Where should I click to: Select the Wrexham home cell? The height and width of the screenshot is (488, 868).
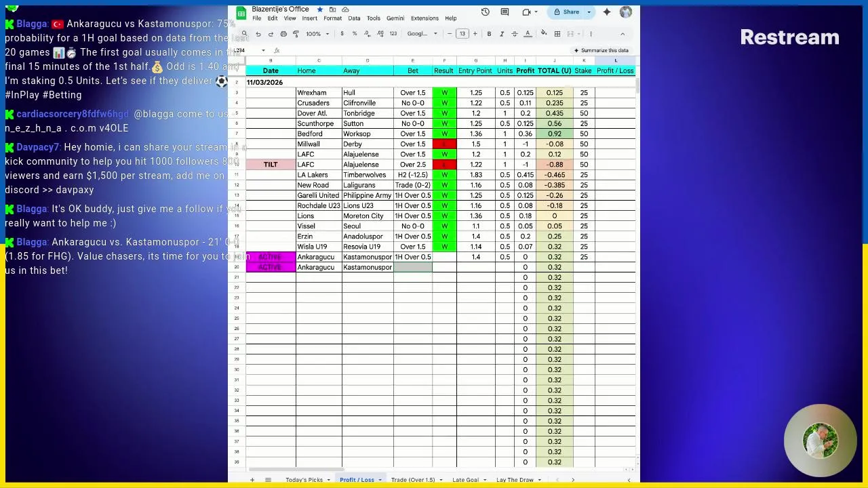(319, 93)
